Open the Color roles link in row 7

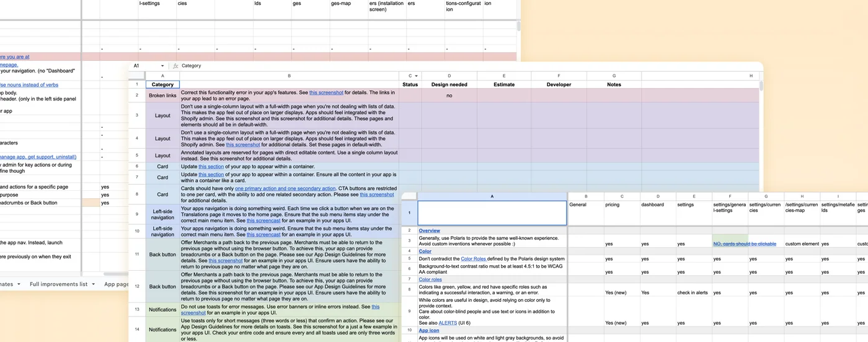point(430,279)
